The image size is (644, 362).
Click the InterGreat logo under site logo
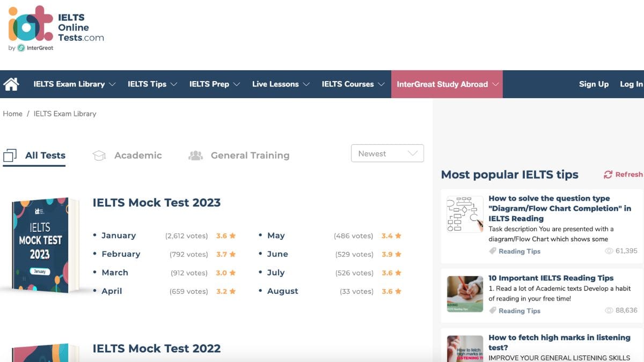(35, 48)
